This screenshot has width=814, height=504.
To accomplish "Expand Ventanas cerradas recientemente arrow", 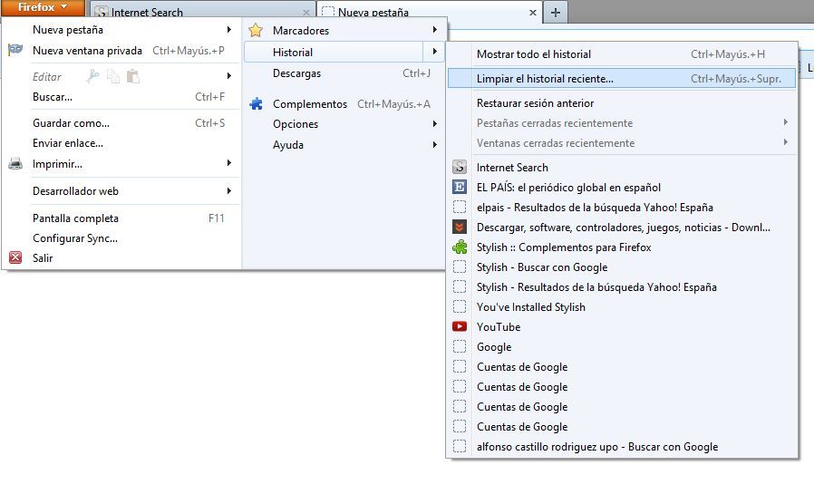I will (x=786, y=141).
